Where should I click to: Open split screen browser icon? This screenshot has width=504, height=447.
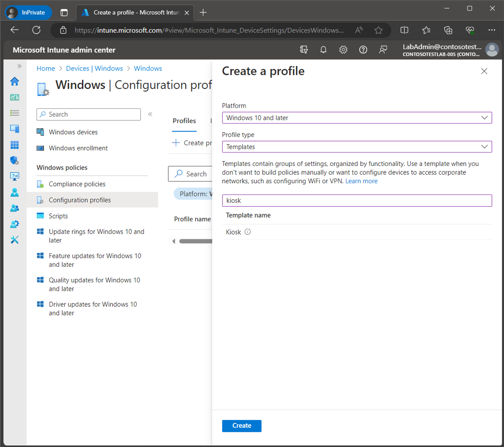click(404, 30)
